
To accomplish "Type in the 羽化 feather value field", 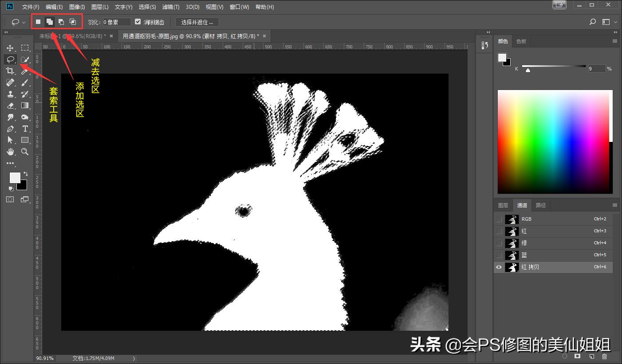I will [116, 22].
